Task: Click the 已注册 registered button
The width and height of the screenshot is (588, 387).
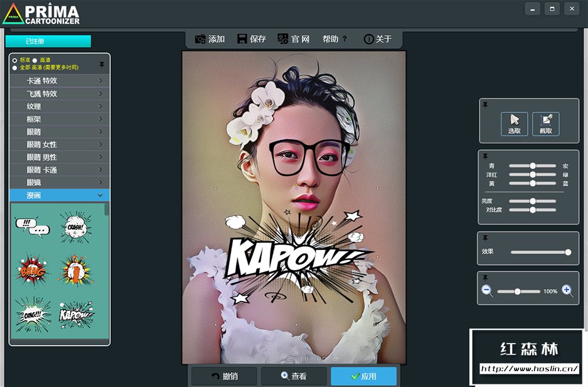Action: coord(48,41)
